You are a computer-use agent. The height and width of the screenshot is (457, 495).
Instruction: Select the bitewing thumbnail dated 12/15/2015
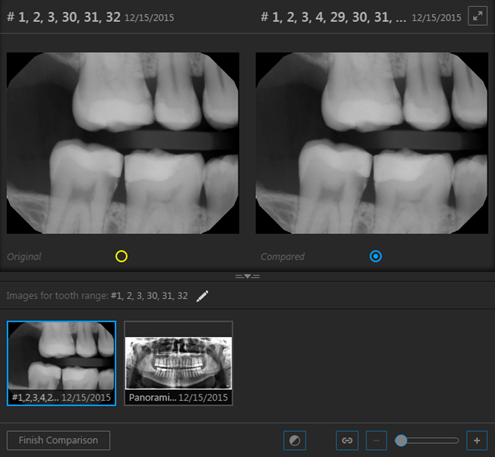[x=61, y=363]
